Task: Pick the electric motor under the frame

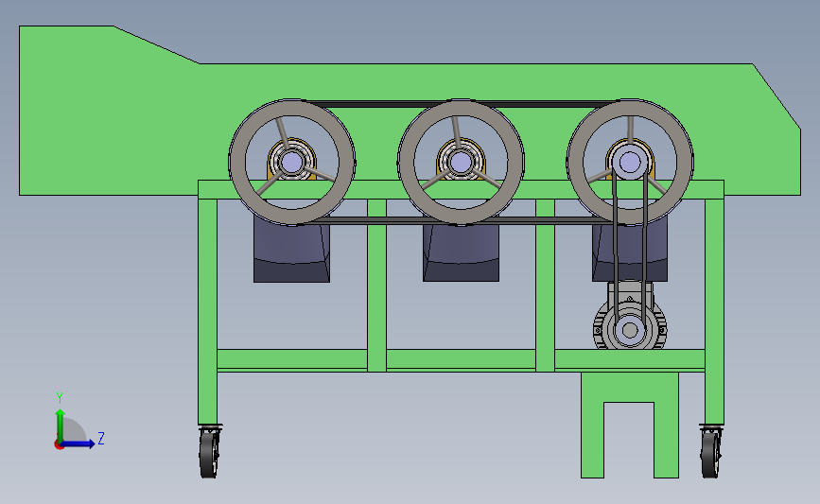Action: coord(630,317)
